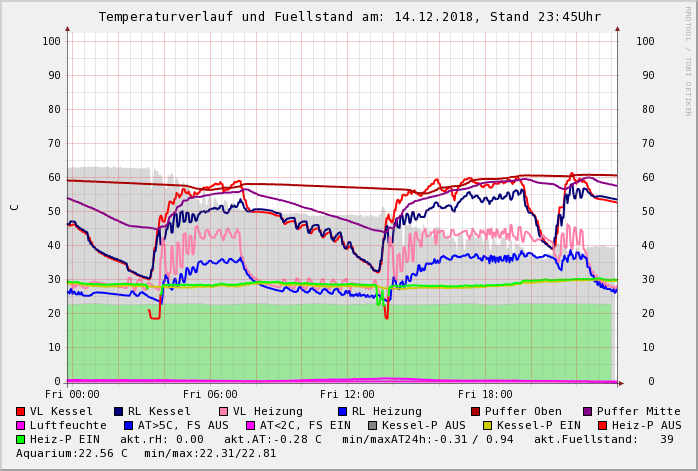Click the AT>5C, FS AUS legend label
Image resolution: width=698 pixels, height=471 pixels.
(x=182, y=425)
